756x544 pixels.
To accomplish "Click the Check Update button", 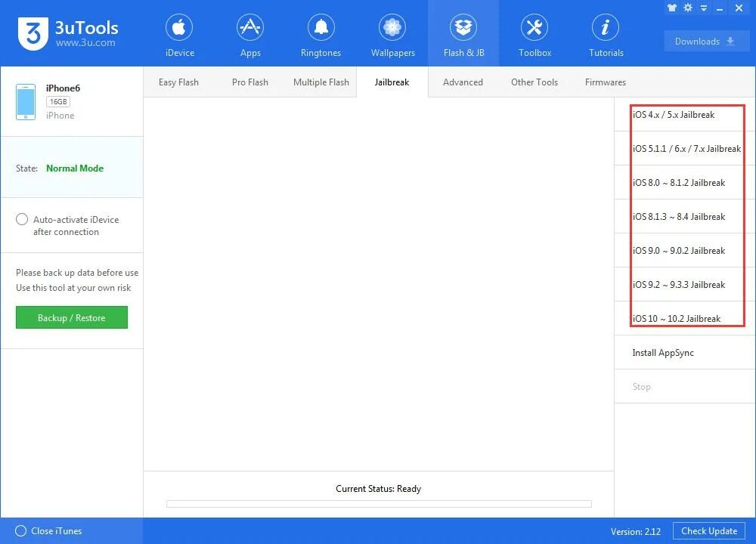I will [x=709, y=531].
